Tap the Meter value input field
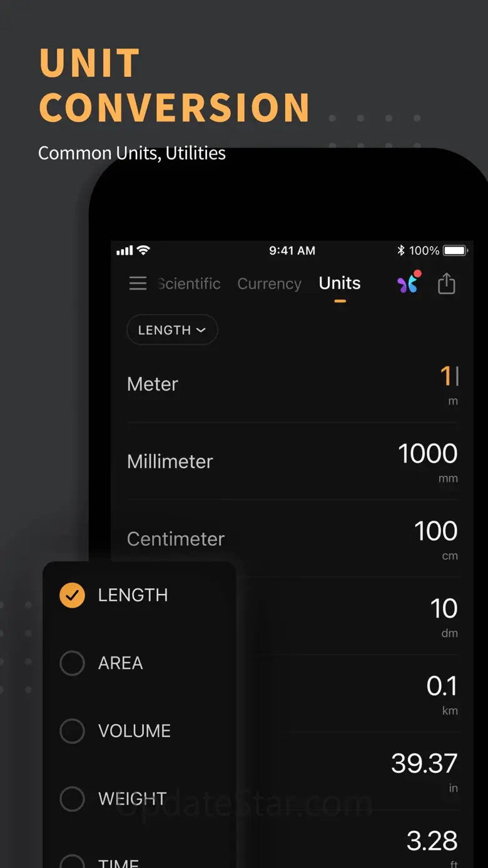This screenshot has height=868, width=488. pyautogui.click(x=448, y=377)
